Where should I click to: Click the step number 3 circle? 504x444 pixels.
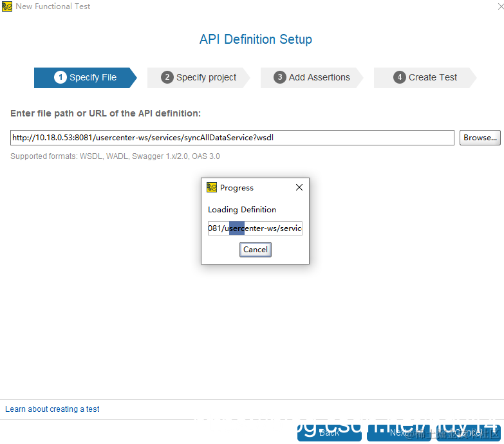click(280, 77)
